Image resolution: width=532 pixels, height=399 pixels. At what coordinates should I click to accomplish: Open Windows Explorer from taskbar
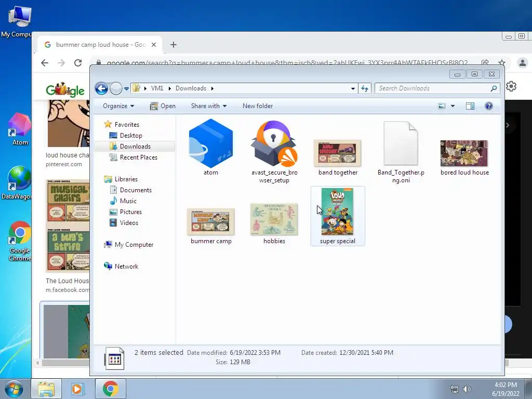(x=46, y=389)
